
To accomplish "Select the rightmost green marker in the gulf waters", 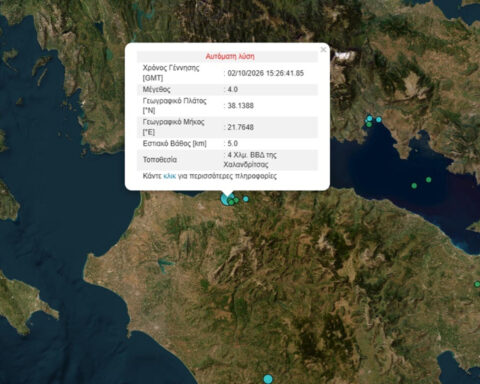I will (x=429, y=180).
